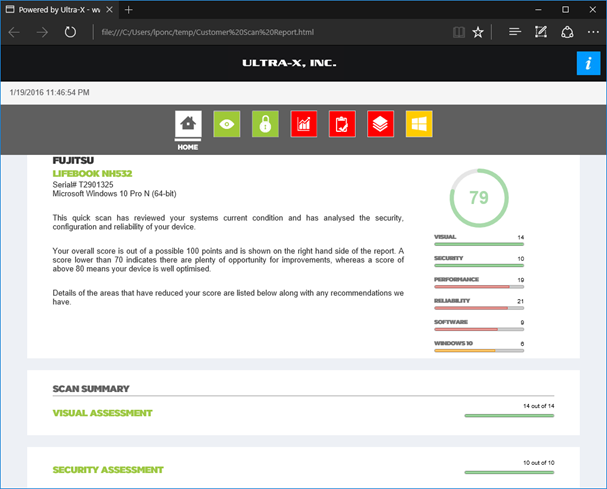This screenshot has width=607, height=489.
Task: Click the blue info button
Action: pos(588,63)
